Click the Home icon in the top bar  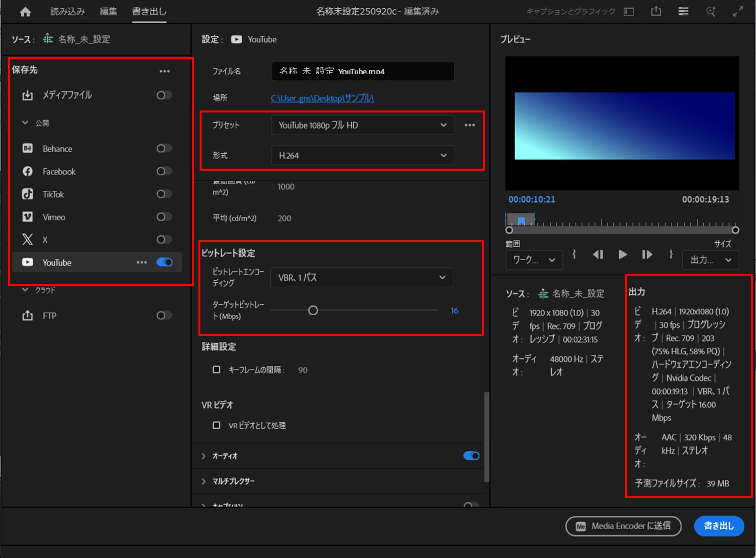[26, 12]
